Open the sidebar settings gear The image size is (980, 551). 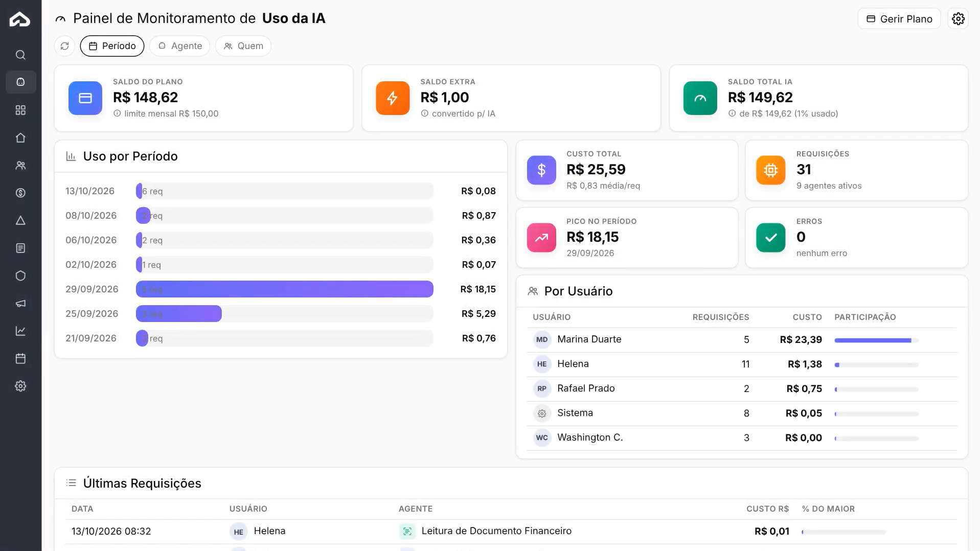click(x=20, y=386)
